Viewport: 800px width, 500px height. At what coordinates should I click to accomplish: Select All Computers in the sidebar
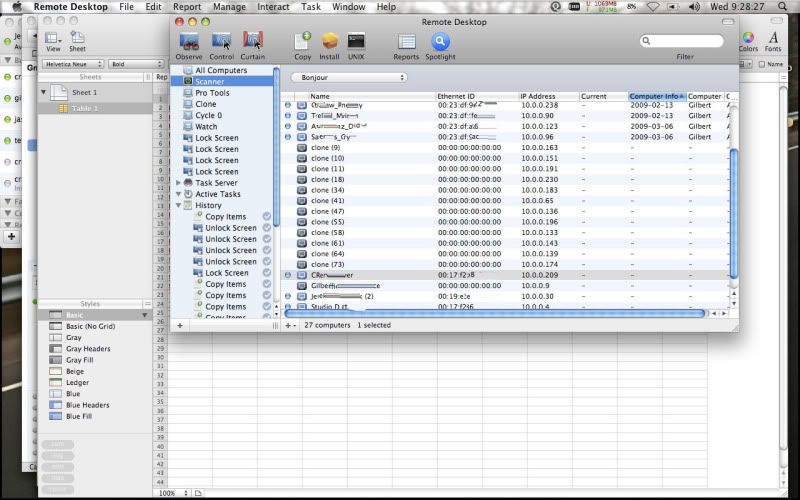click(220, 70)
